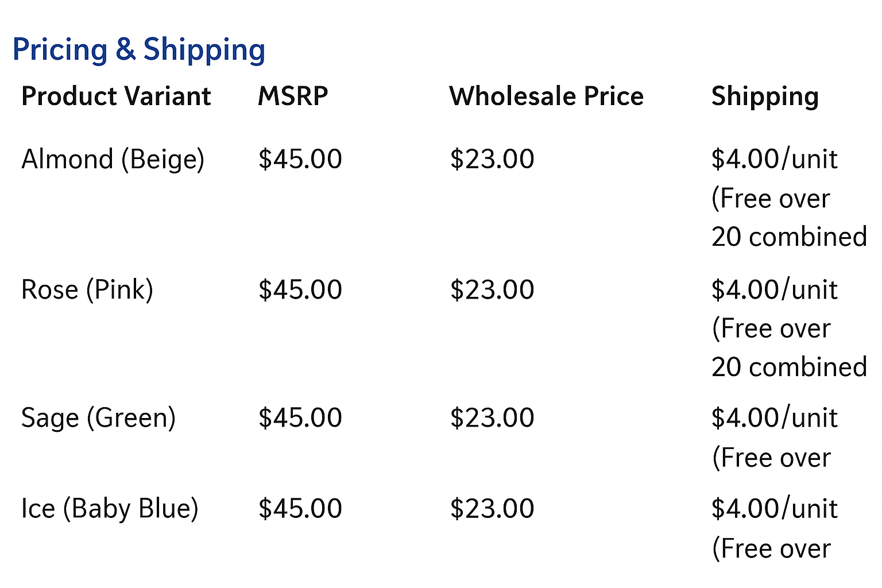Click the MSRP column header
The width and height of the screenshot is (882, 588).
293,96
